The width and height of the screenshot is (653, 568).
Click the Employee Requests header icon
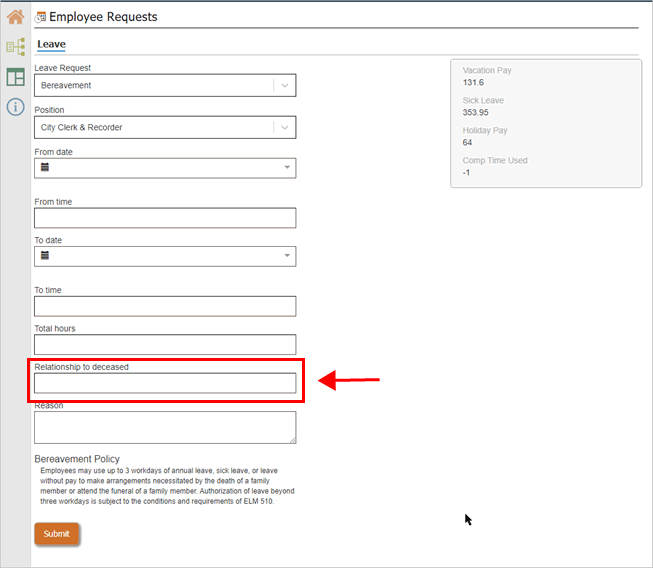click(41, 17)
